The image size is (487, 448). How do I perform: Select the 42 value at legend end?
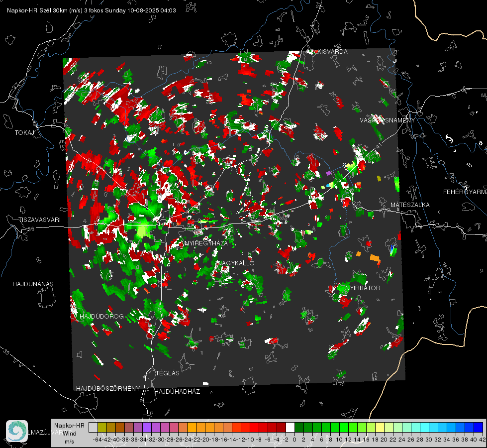(483, 440)
